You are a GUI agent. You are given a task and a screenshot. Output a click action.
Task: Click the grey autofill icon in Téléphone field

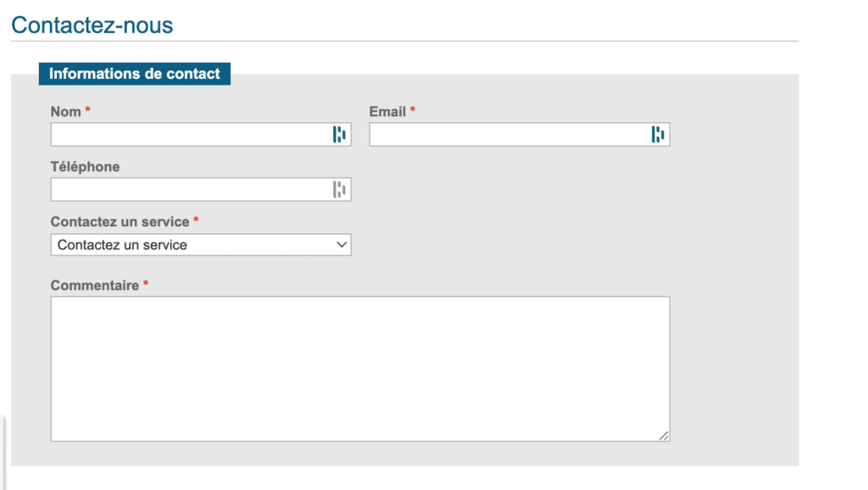339,189
